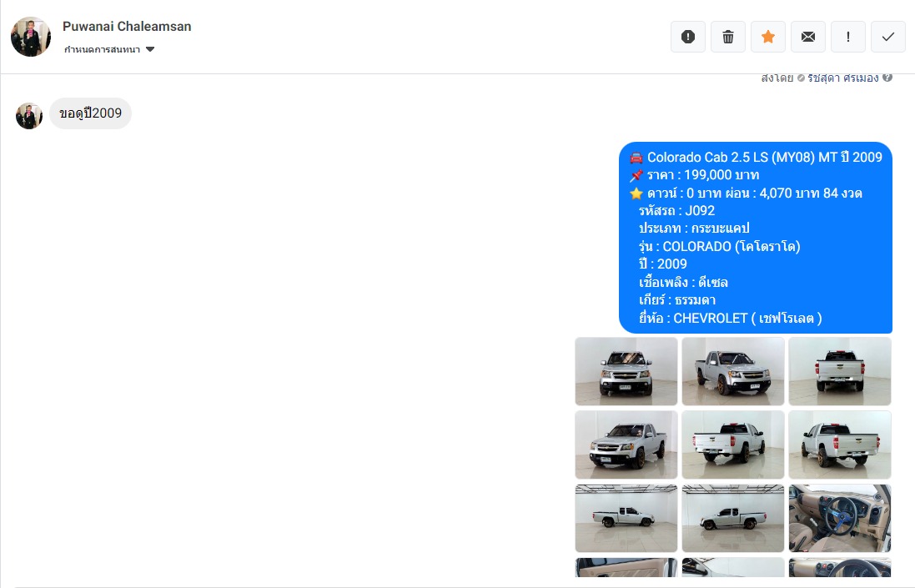The image size is (915, 588).
Task: Click the Puwanai Chaleamsan name heading
Action: pos(127,26)
